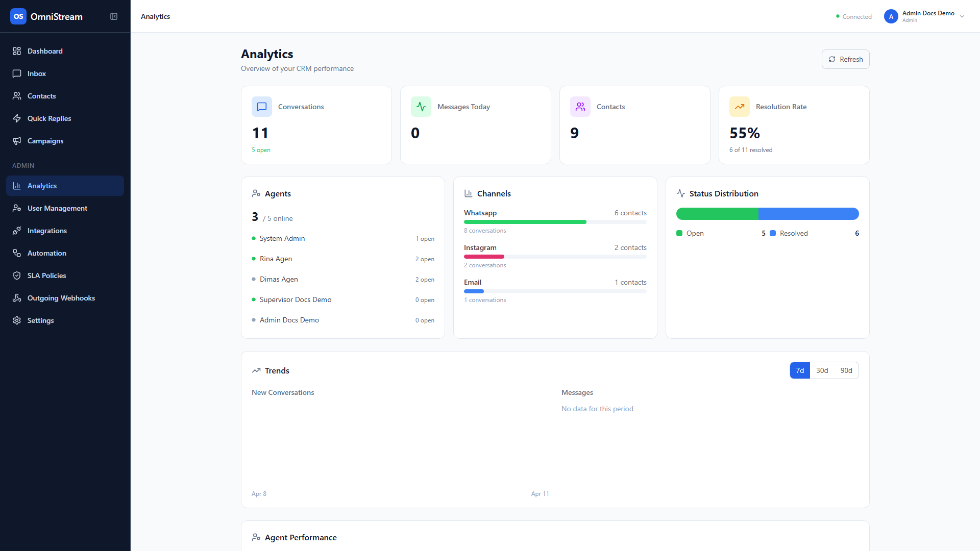The image size is (980, 551).
Task: Click the Resolution Rate trending icon
Action: click(740, 107)
